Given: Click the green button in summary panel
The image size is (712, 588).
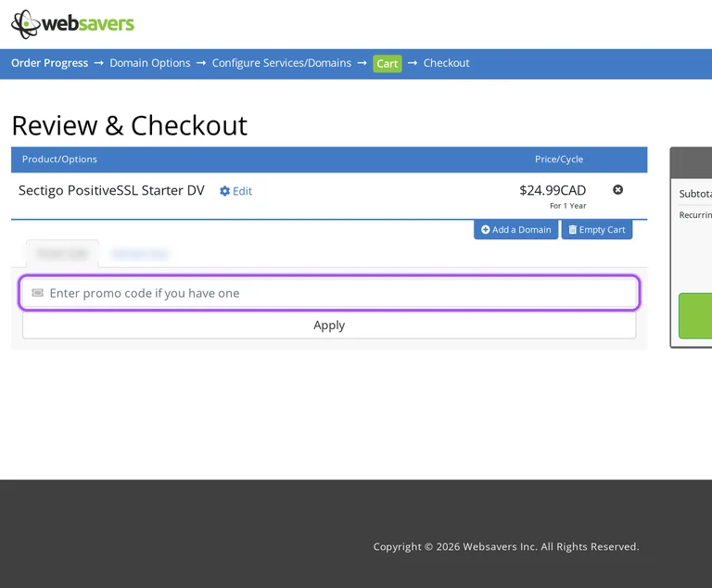Looking at the screenshot, I should click(x=695, y=316).
